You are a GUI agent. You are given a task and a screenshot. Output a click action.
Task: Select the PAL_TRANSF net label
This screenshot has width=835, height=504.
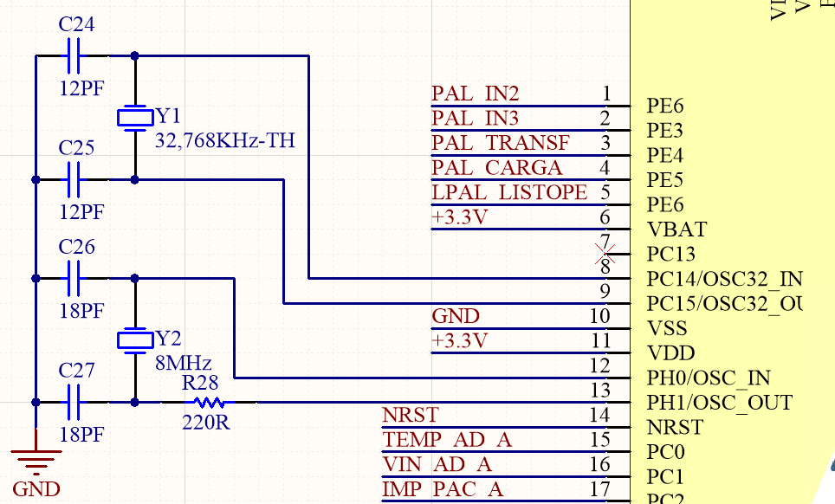(x=501, y=143)
